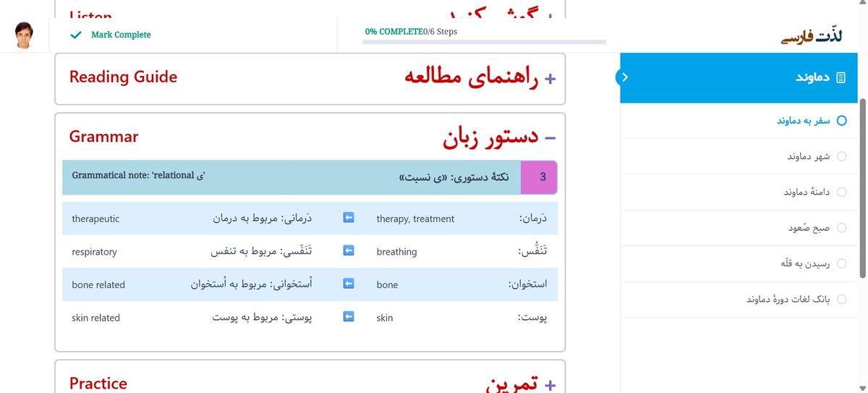The image size is (868, 393).
Task: Open بانک لغات دورهٔ دماوند vocabulary link
Action: point(787,299)
